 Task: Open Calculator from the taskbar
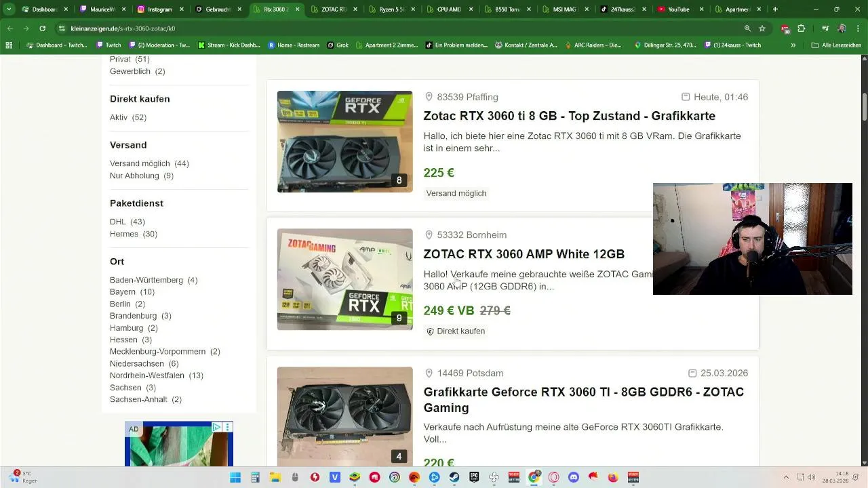255,478
